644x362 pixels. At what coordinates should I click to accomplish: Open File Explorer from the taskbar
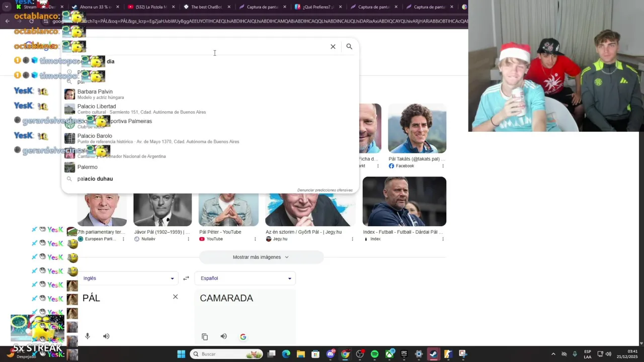tap(301, 354)
